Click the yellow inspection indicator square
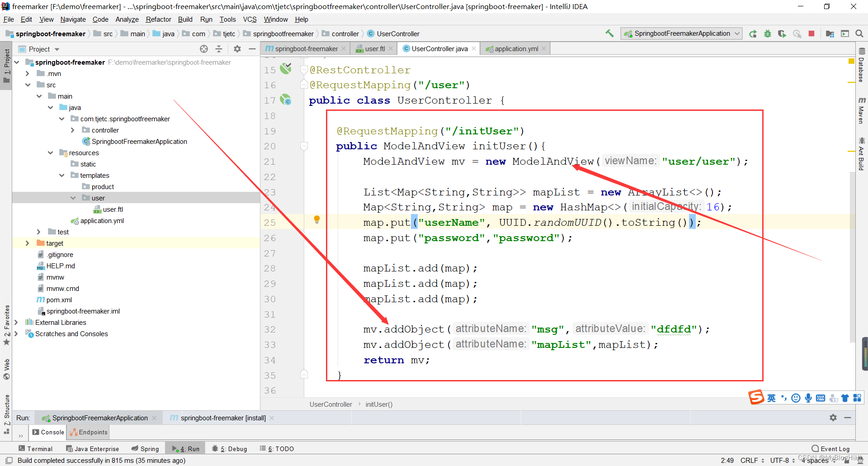 pyautogui.click(x=851, y=61)
